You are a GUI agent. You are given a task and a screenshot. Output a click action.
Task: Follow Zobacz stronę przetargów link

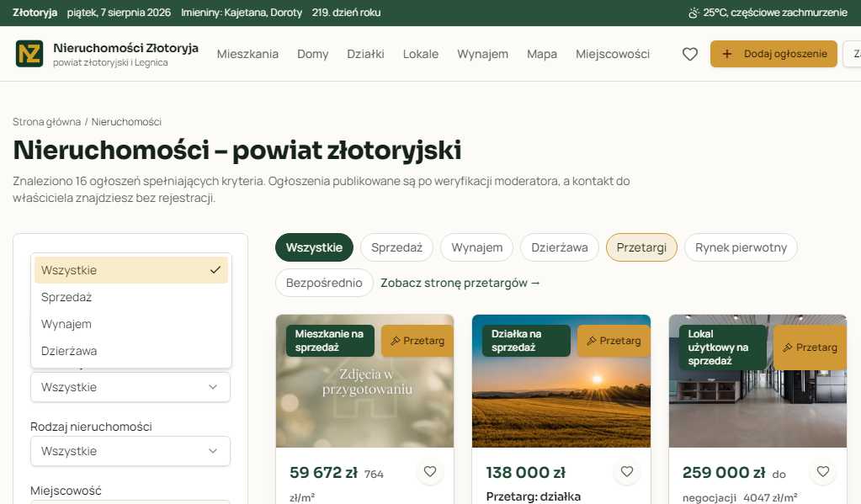coord(460,283)
